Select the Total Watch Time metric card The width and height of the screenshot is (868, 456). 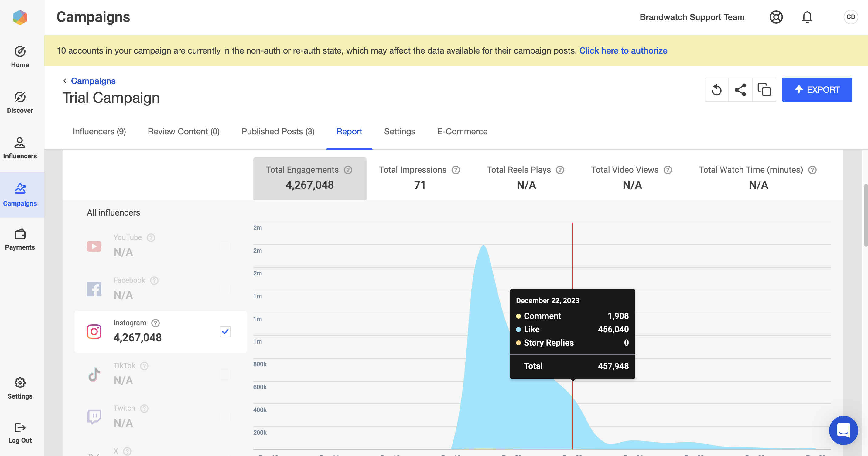pyautogui.click(x=758, y=178)
